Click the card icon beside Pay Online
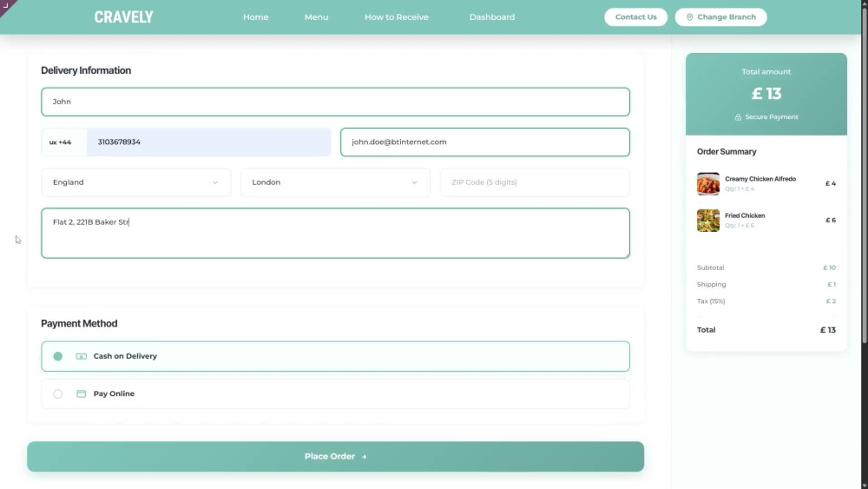Image resolution: width=868 pixels, height=489 pixels. (82, 393)
